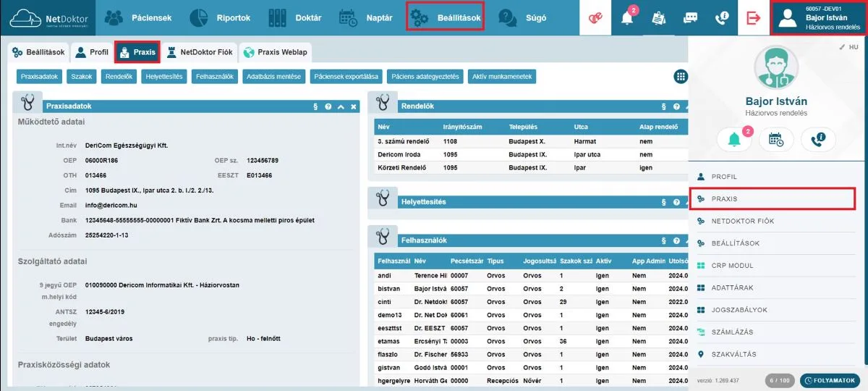Click the phone info icon under profile
The width and height of the screenshot is (868, 391).
click(x=818, y=139)
